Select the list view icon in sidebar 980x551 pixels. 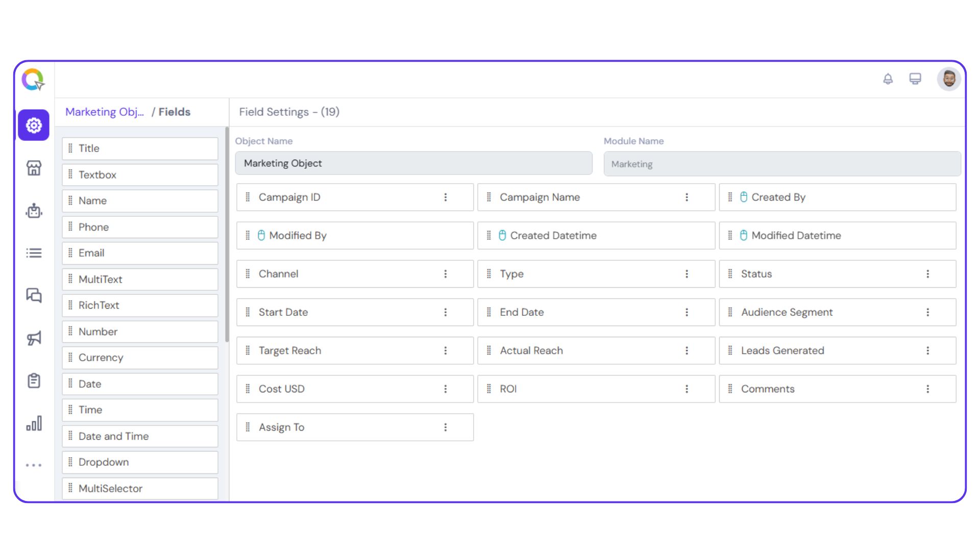[x=33, y=253]
